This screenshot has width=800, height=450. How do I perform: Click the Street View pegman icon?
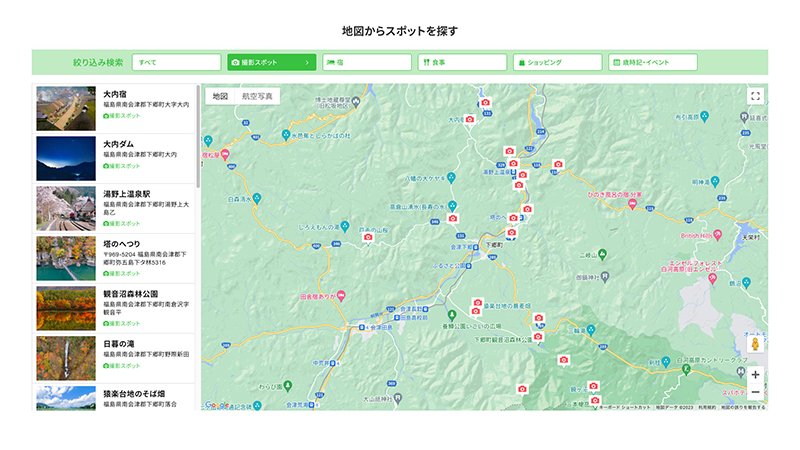coord(756,344)
